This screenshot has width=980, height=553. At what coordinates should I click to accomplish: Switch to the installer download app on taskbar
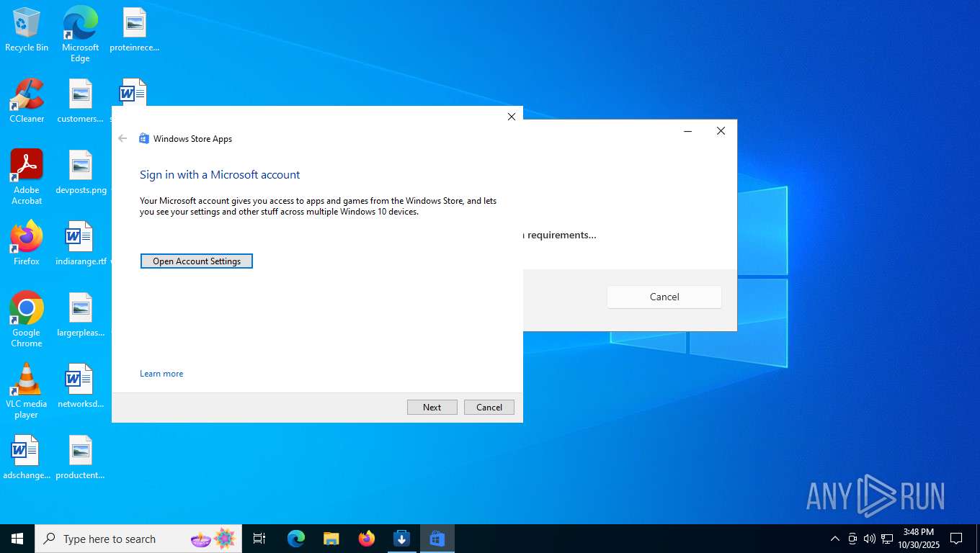401,539
